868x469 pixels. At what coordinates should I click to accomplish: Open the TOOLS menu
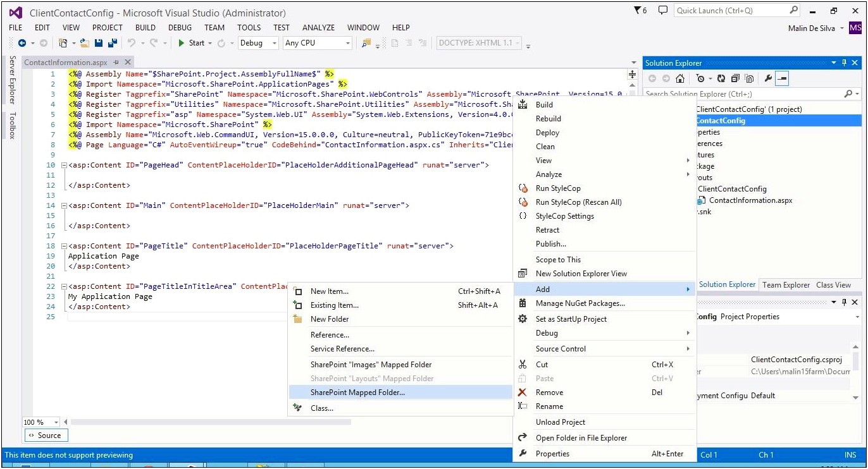click(x=249, y=28)
